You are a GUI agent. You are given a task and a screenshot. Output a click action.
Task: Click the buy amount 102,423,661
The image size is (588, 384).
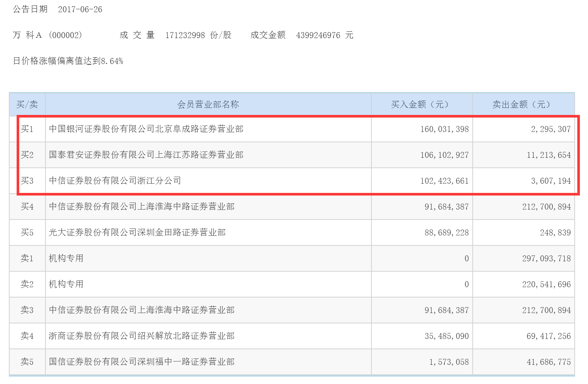pos(444,181)
